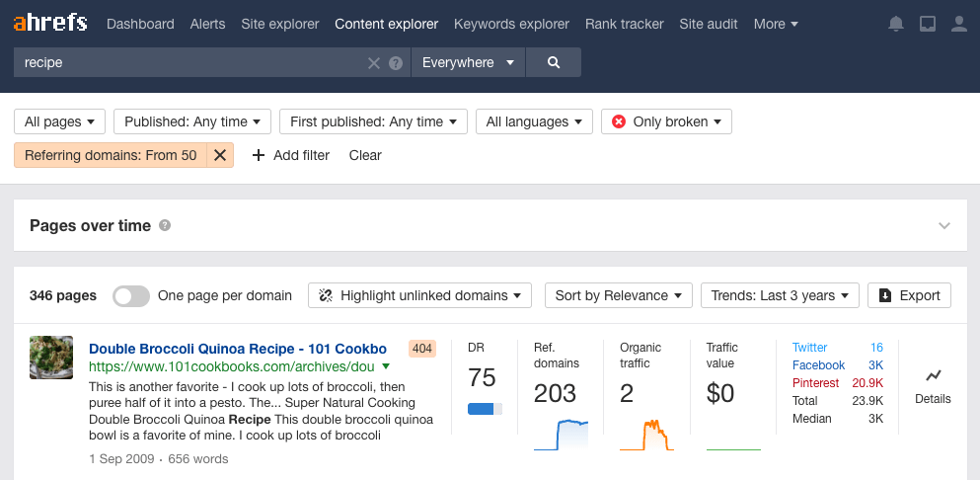Image resolution: width=980 pixels, height=480 pixels.
Task: Click the unlinked domains chain icon
Action: click(x=325, y=295)
